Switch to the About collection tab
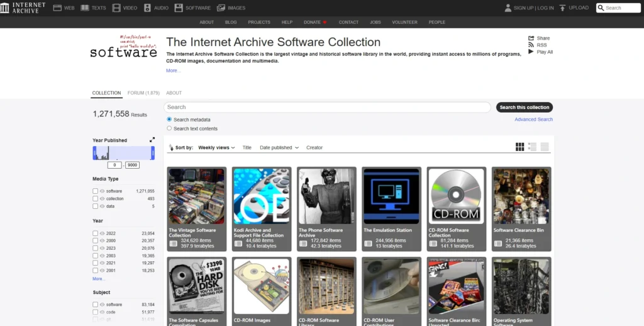Image resolution: width=644 pixels, height=326 pixels. [x=174, y=93]
